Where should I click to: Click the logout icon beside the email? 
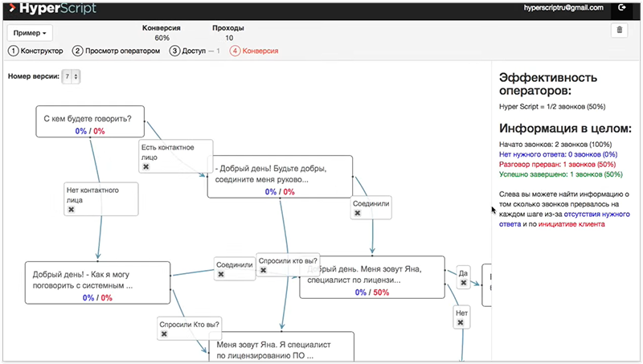[623, 8]
